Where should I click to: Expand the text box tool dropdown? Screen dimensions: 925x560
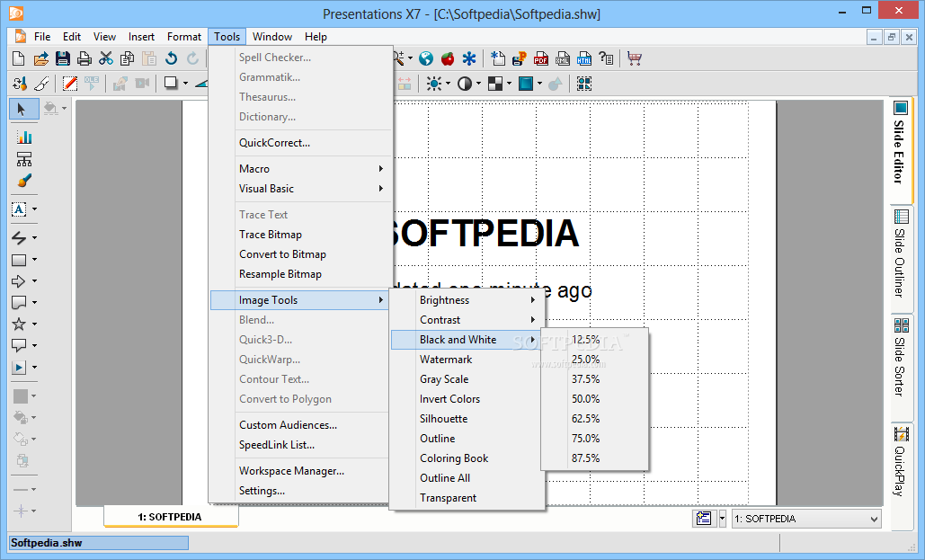click(x=35, y=209)
